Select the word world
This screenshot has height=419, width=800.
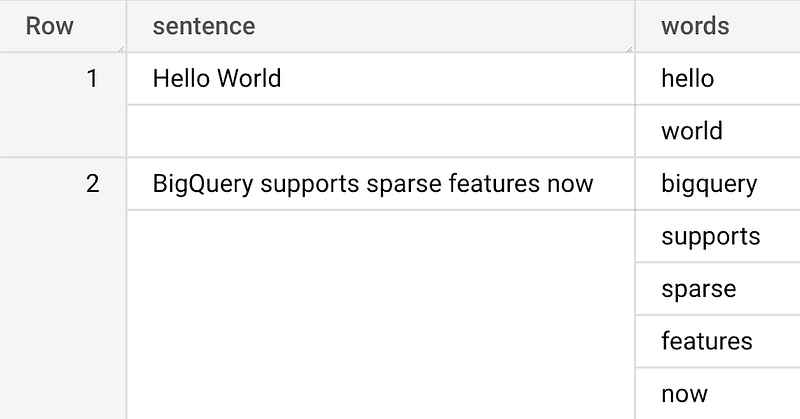tap(692, 131)
